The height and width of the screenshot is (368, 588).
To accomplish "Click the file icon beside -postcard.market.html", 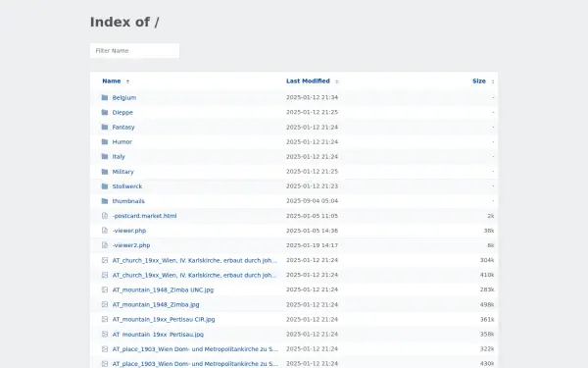I will click(105, 216).
